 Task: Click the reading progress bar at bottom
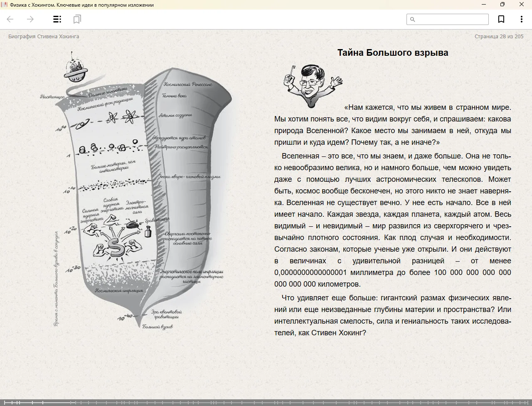tap(266, 402)
